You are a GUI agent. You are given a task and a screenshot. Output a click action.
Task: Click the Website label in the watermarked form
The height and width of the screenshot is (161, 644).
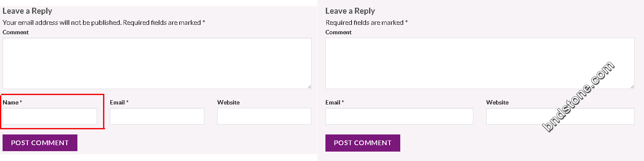click(x=497, y=102)
